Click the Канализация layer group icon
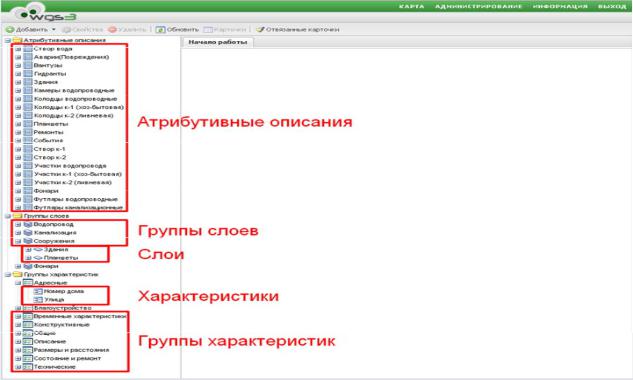This screenshot has height=380, width=633. click(27, 233)
